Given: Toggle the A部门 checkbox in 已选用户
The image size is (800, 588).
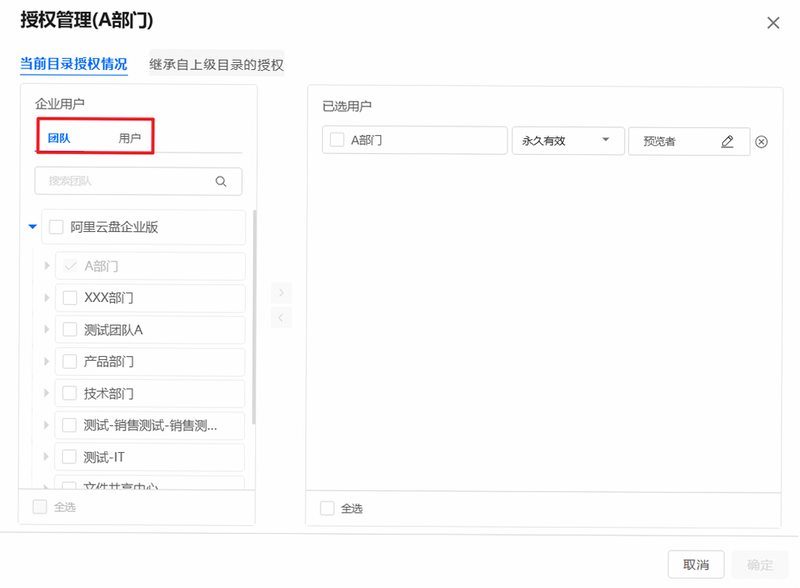Looking at the screenshot, I should tap(337, 140).
